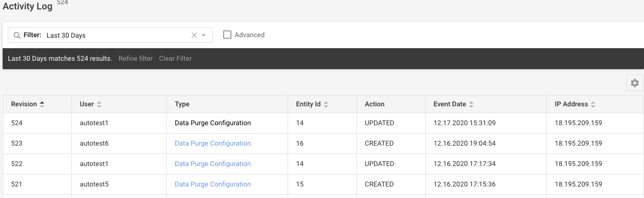Click event date 12.16.2020 17:15:36
The width and height of the screenshot is (644, 198).
pyautogui.click(x=464, y=184)
